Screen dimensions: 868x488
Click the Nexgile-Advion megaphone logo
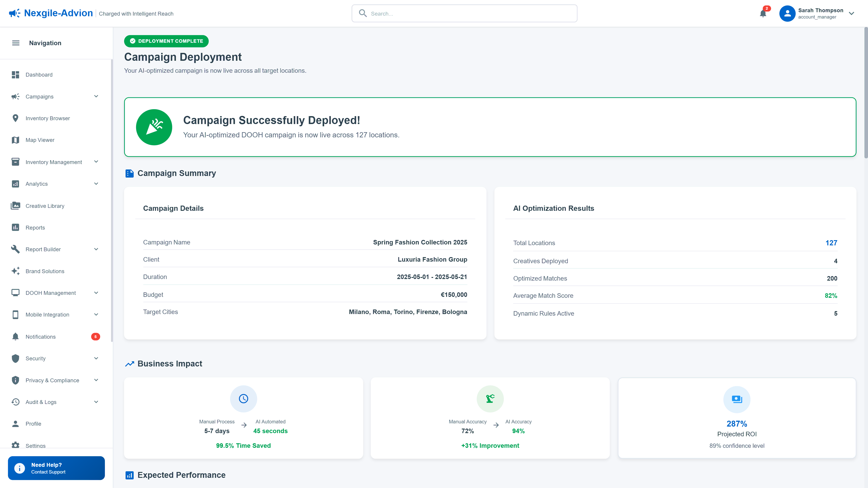(14, 13)
